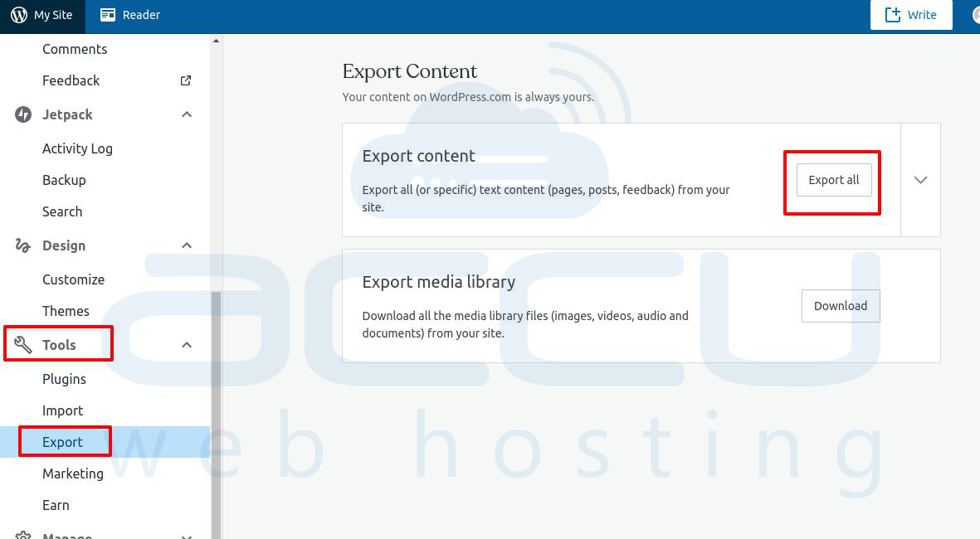This screenshot has width=980, height=539.
Task: Click the Export Content page heading
Action: pos(409,71)
